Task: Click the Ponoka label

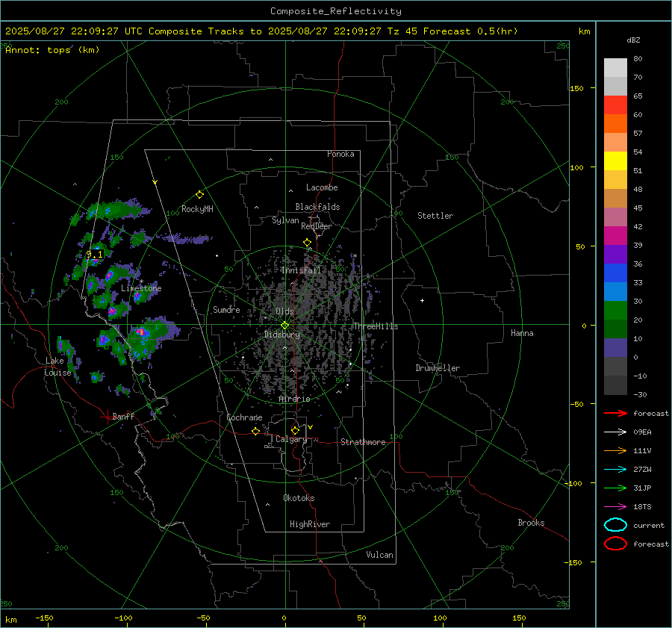Action: (340, 154)
